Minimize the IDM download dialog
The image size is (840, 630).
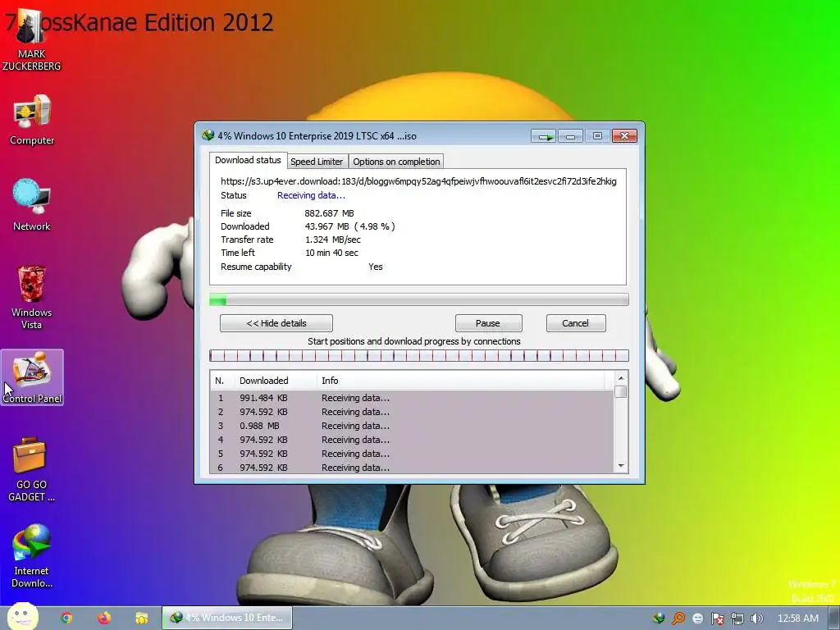coord(571,136)
